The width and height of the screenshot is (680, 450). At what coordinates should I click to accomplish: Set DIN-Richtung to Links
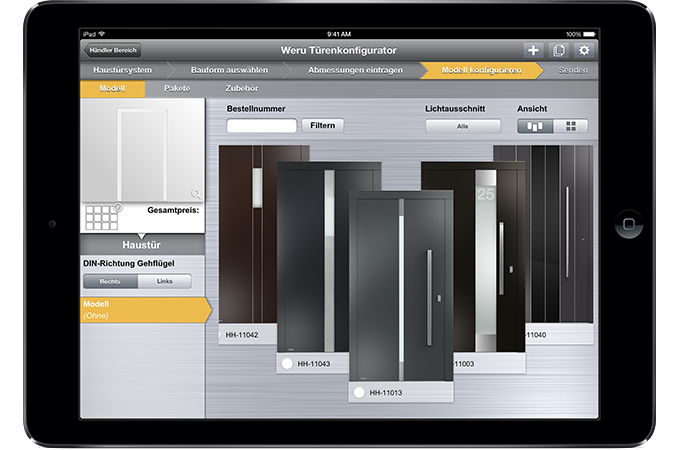point(165,281)
